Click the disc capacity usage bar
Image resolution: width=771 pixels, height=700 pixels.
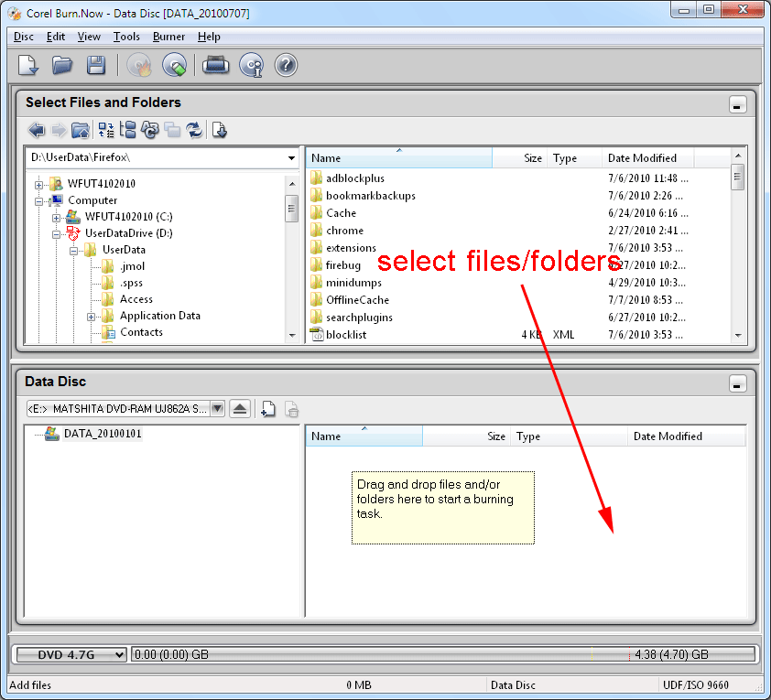[x=443, y=655]
